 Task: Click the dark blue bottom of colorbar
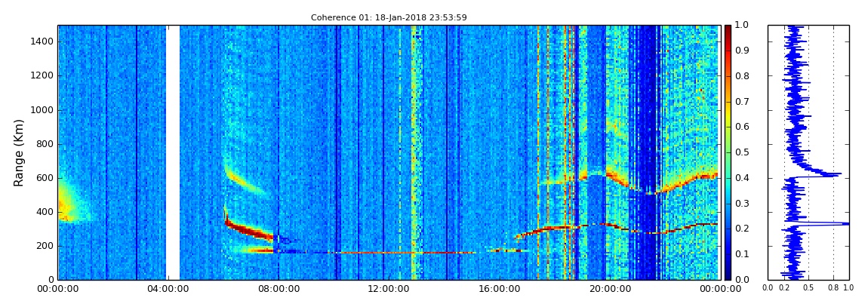point(728,274)
